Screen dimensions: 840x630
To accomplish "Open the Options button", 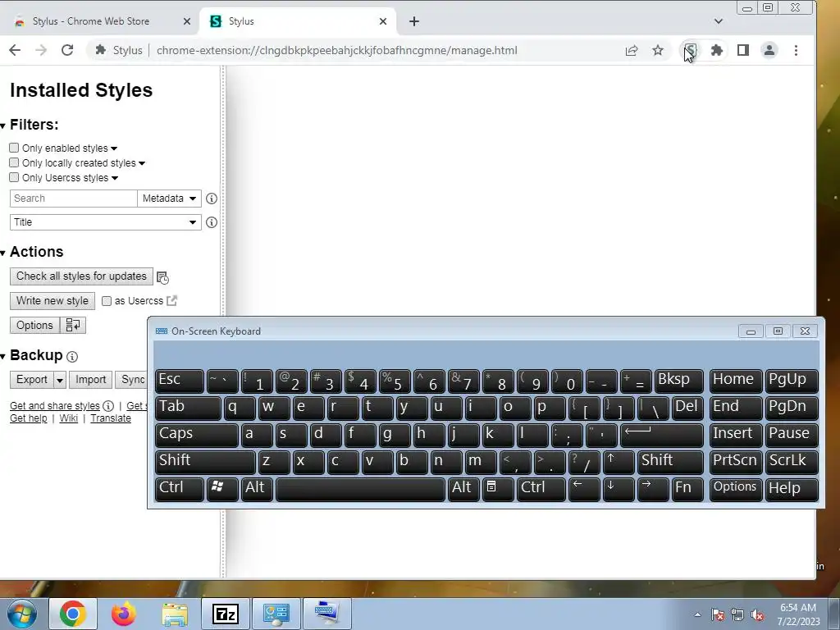I will pos(34,325).
